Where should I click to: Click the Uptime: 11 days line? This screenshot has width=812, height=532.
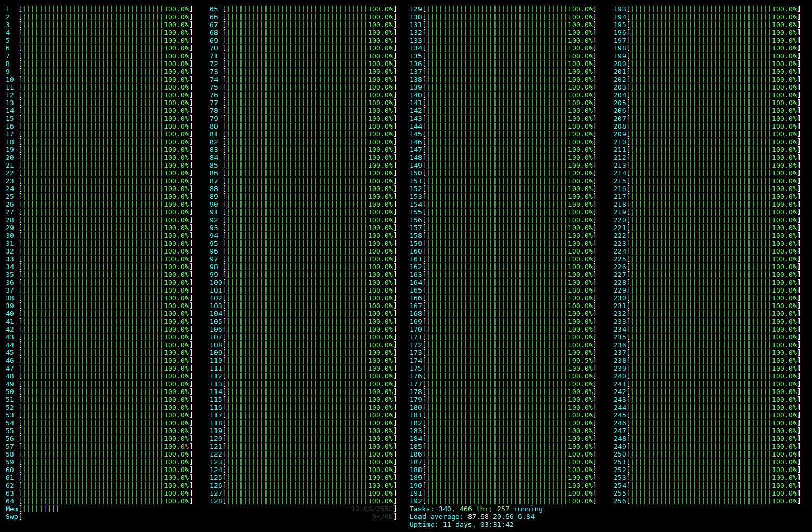point(461,525)
